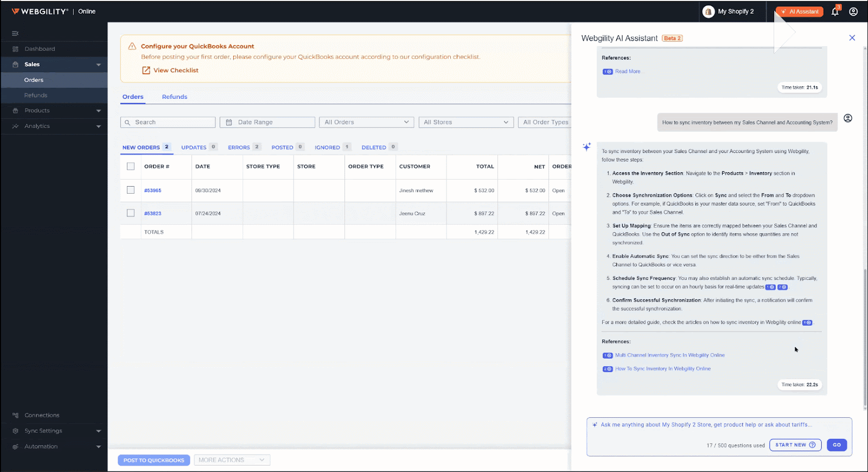Switch to the Updates order tab

[x=199, y=148]
